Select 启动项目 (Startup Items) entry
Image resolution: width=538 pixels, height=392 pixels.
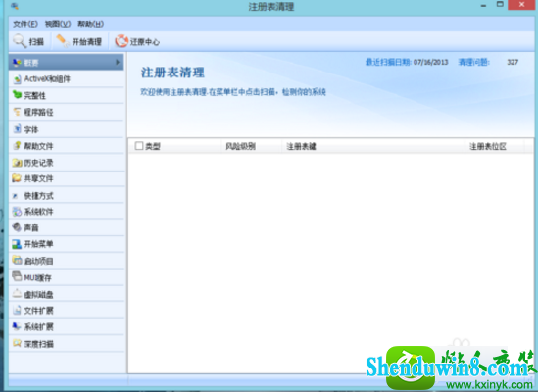67,261
